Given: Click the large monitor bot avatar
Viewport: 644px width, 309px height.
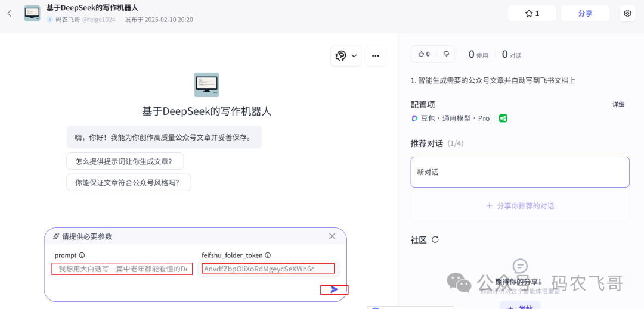Looking at the screenshot, I should click(x=206, y=85).
